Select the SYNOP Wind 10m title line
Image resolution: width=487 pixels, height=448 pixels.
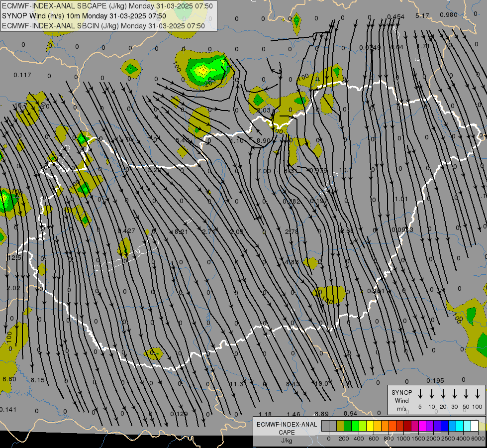click(x=84, y=16)
